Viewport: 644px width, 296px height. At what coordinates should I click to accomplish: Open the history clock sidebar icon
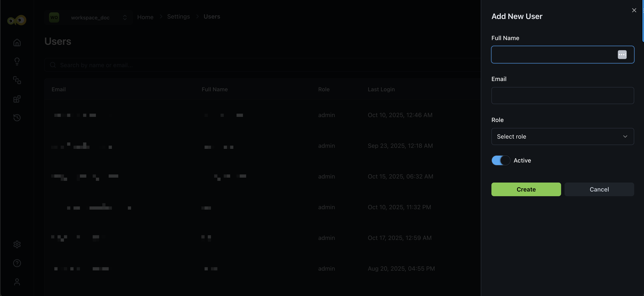[x=17, y=118]
